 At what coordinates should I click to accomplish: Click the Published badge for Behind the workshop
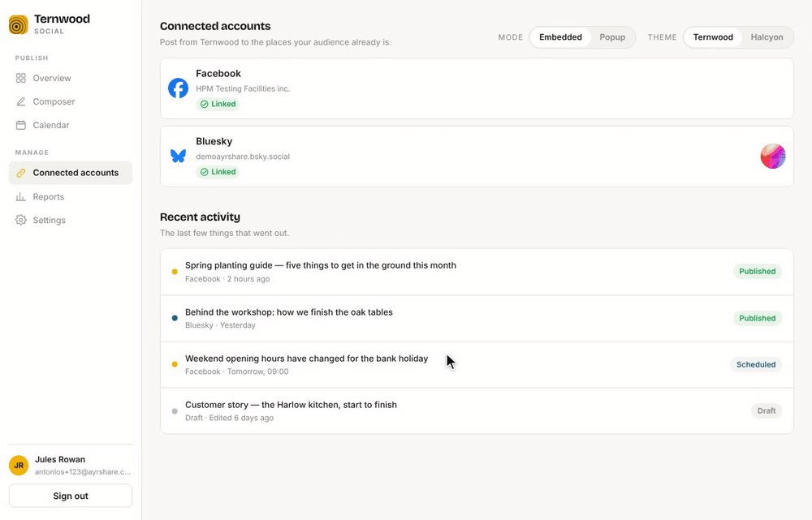click(757, 318)
